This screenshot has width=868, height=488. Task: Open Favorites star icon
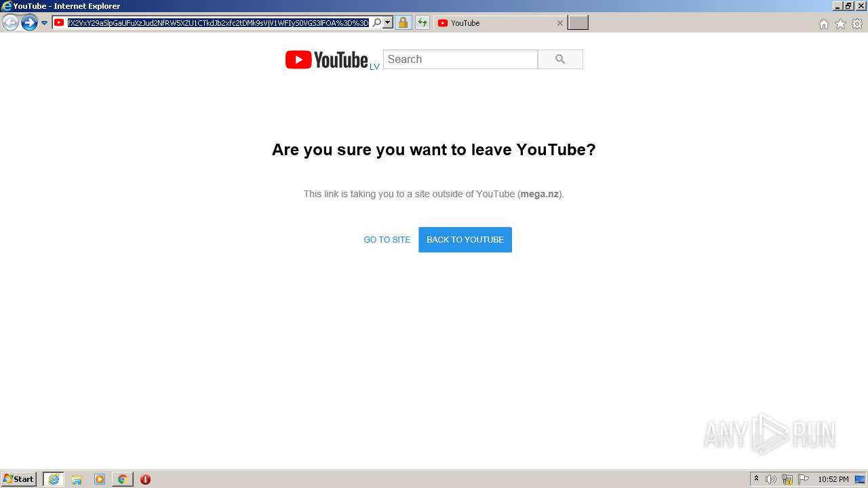tap(840, 24)
